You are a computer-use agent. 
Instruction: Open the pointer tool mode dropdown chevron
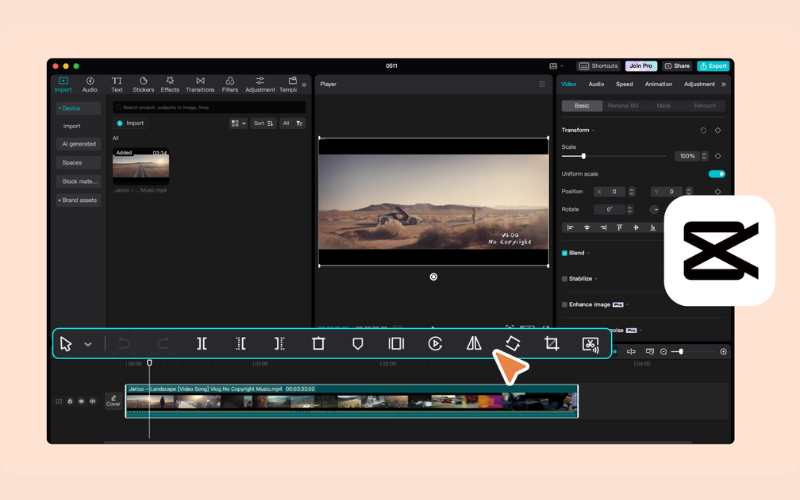click(88, 344)
